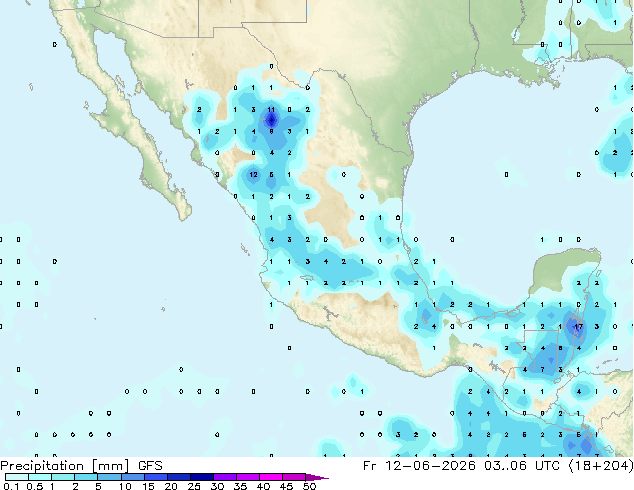Click the "12" precipitation value on the map
The width and height of the screenshot is (634, 490).
253,175
